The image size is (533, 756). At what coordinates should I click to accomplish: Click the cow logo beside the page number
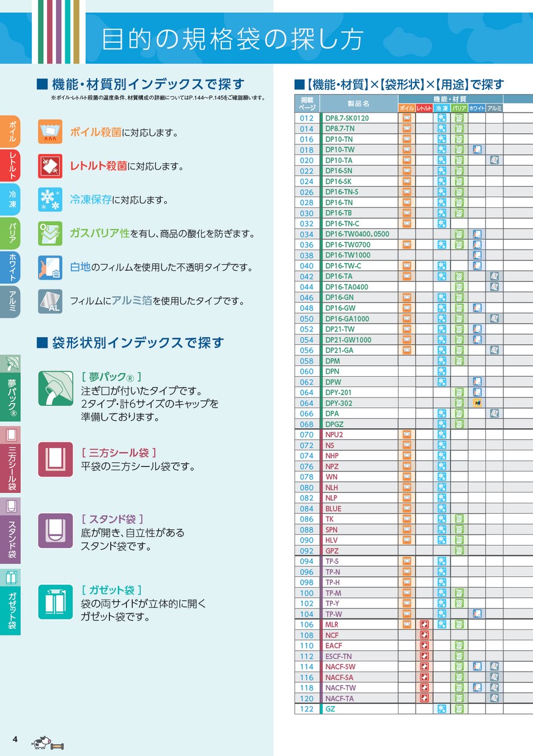(x=48, y=743)
